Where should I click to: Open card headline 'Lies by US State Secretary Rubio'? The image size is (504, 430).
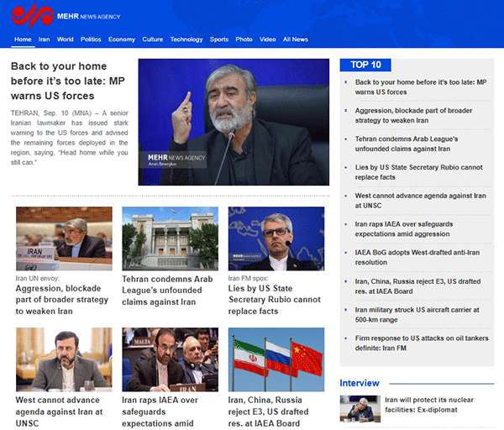tap(275, 300)
